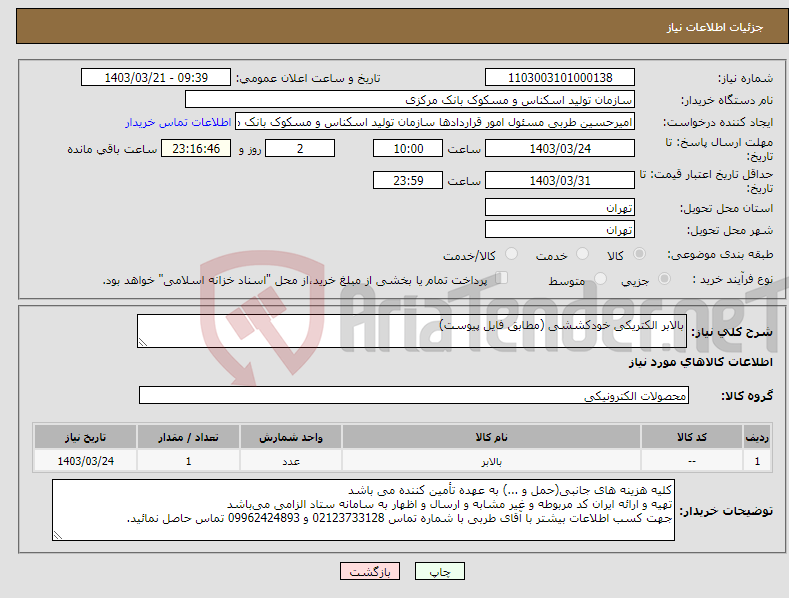This screenshot has height=598, width=789.
Task: Click the delivery province field تهران
Action: click(560, 207)
